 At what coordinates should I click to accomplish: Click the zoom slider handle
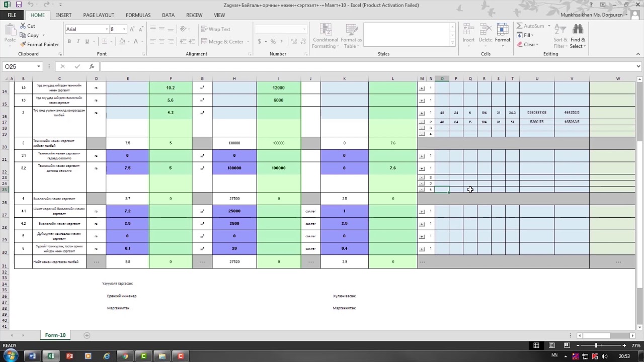pyautogui.click(x=596, y=345)
